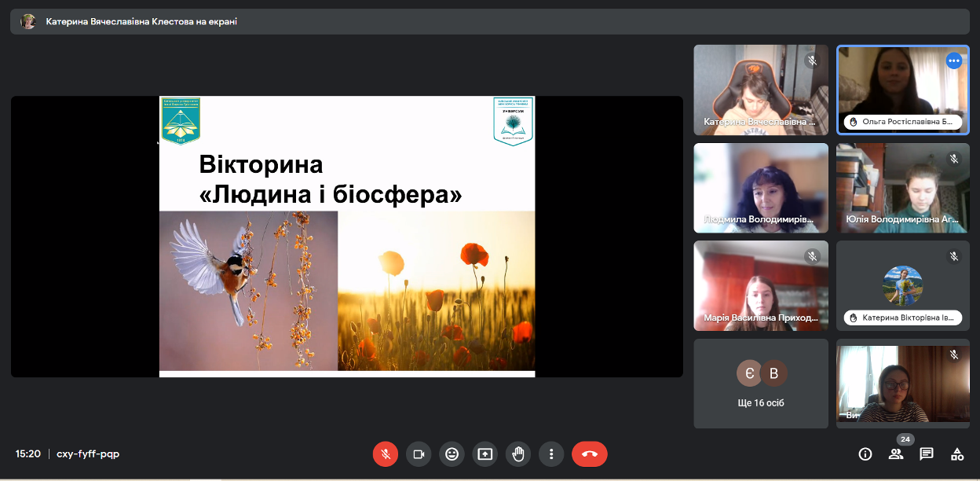This screenshot has height=481, width=980.
Task: Open the emoji reactions button
Action: [x=452, y=453]
